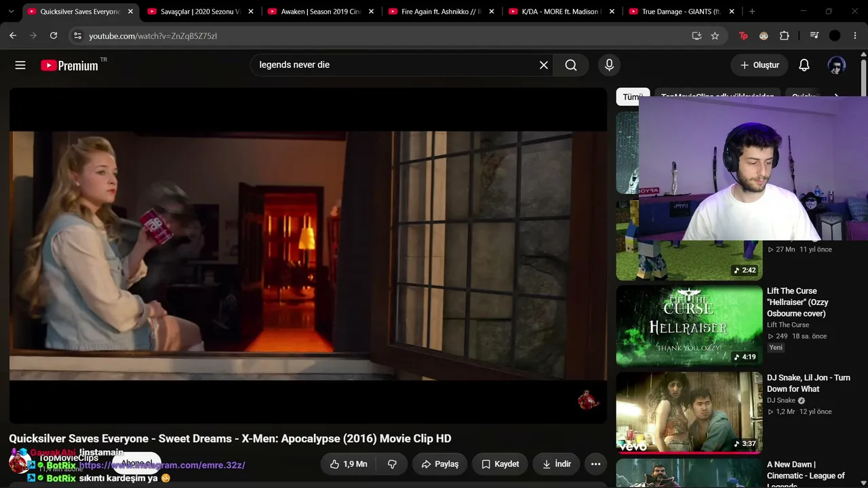This screenshot has width=868, height=488.
Task: Share the video with Paylaş
Action: click(439, 464)
